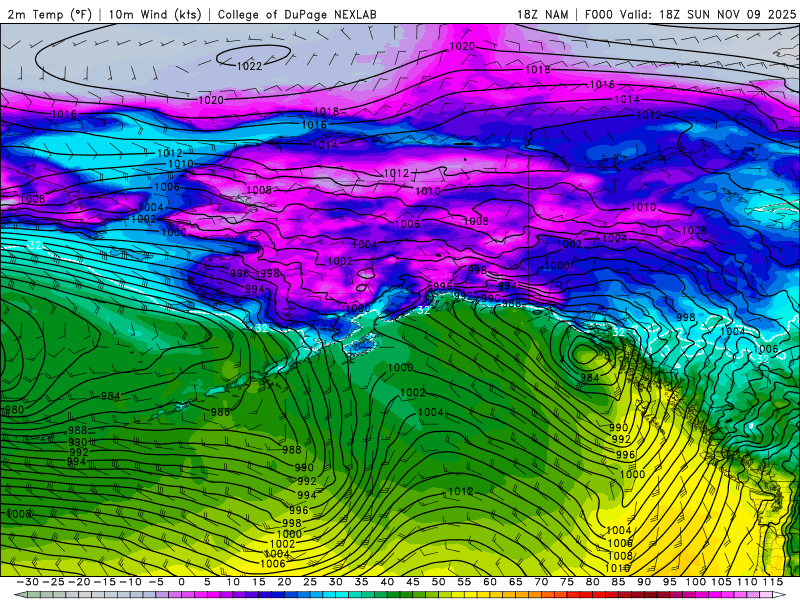Click the legend value 45
Viewport: 800px width, 600px height.
coord(413,582)
